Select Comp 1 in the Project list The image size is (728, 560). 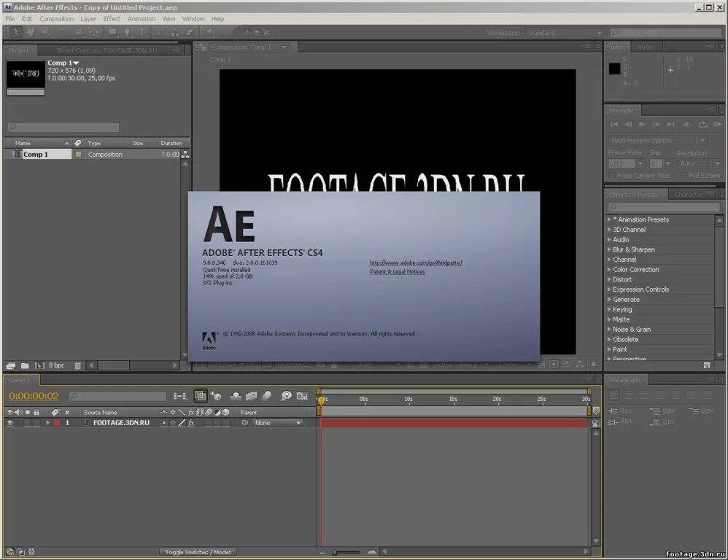coord(36,154)
